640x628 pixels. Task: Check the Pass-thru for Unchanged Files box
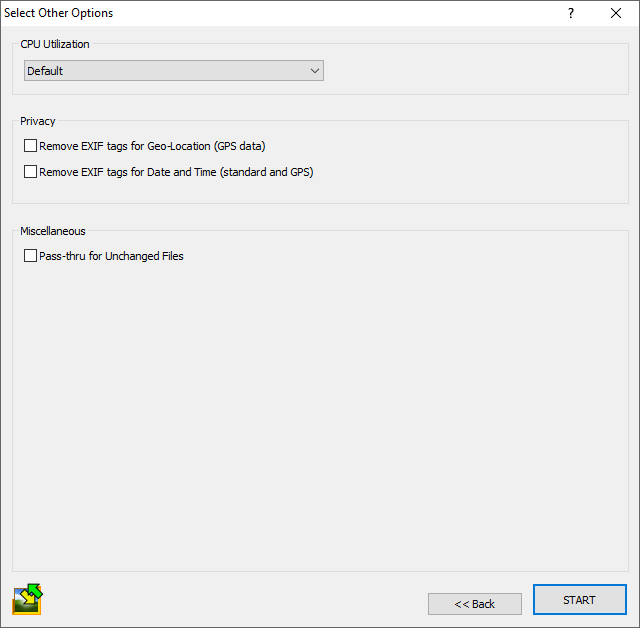click(30, 256)
